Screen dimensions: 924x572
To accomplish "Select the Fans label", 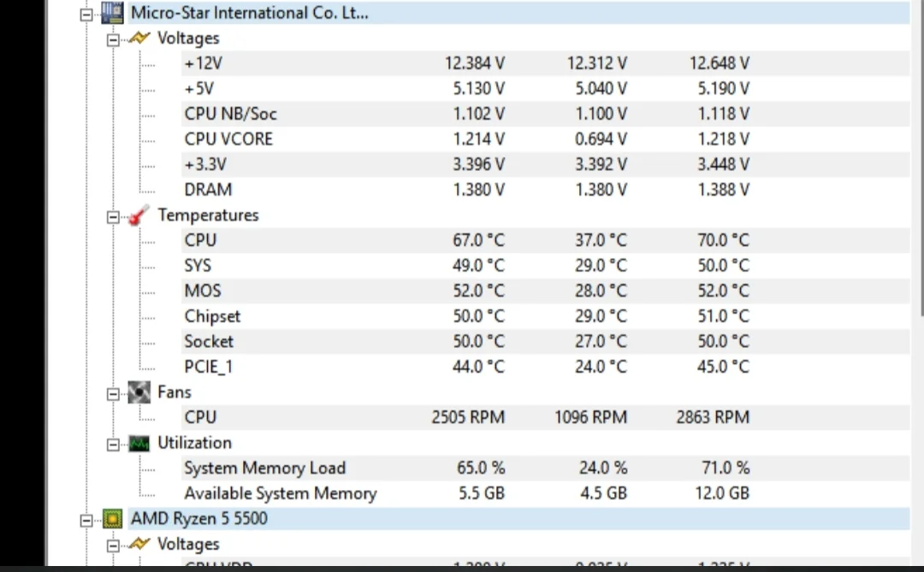I will click(x=174, y=392).
